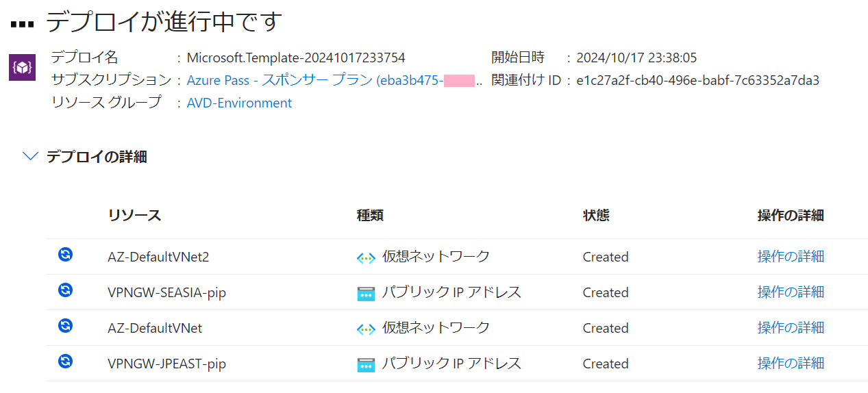Image resolution: width=868 pixels, height=393 pixels.
Task: Click Created status for VPNGW-SEASIA-pip
Action: tap(606, 292)
